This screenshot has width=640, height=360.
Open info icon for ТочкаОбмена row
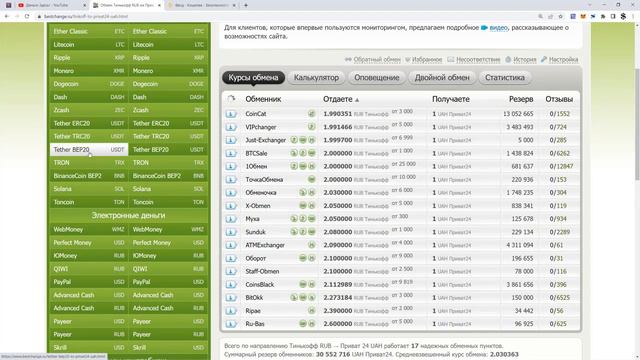231,180
